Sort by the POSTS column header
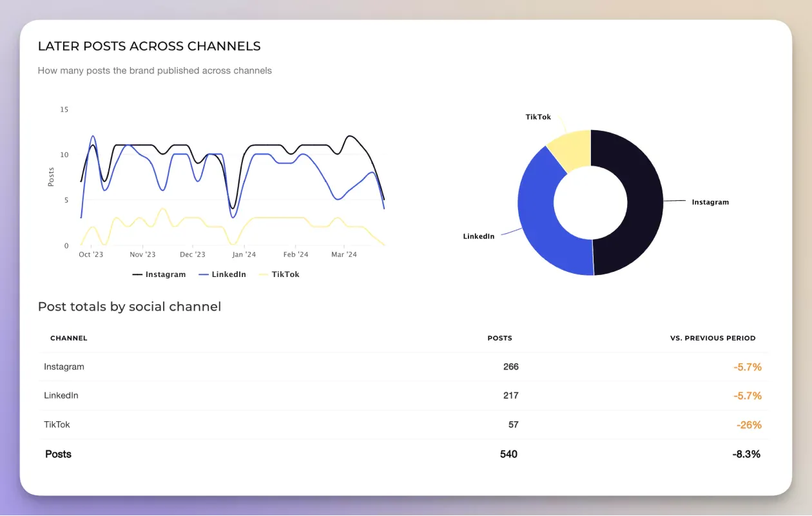812x516 pixels. [x=500, y=338]
